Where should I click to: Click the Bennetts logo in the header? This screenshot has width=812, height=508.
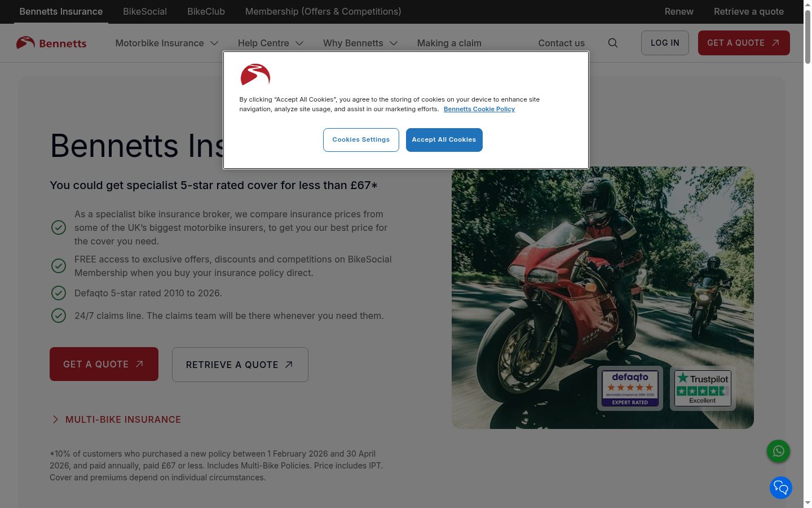(51, 43)
